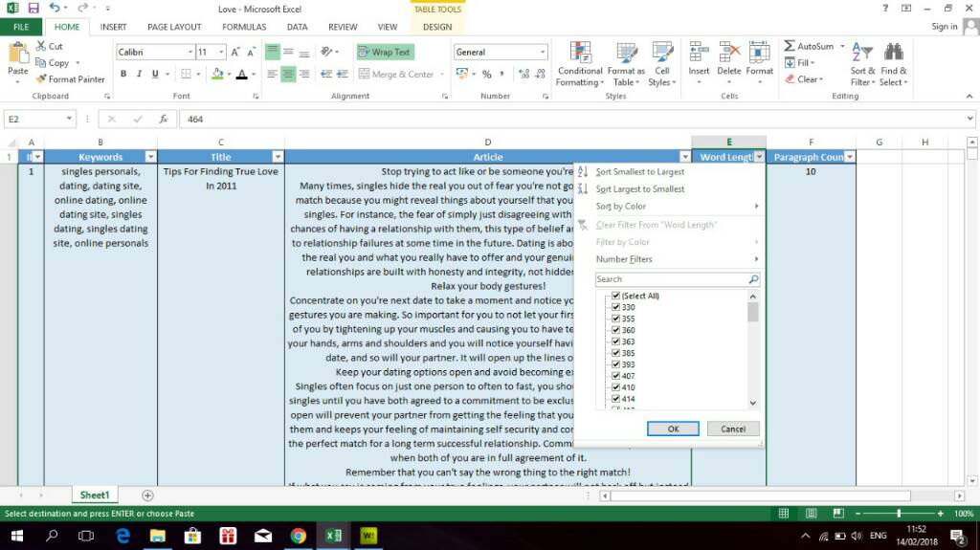The width and height of the screenshot is (980, 550).
Task: Click the Decrease Indent icon
Action: pos(326,74)
